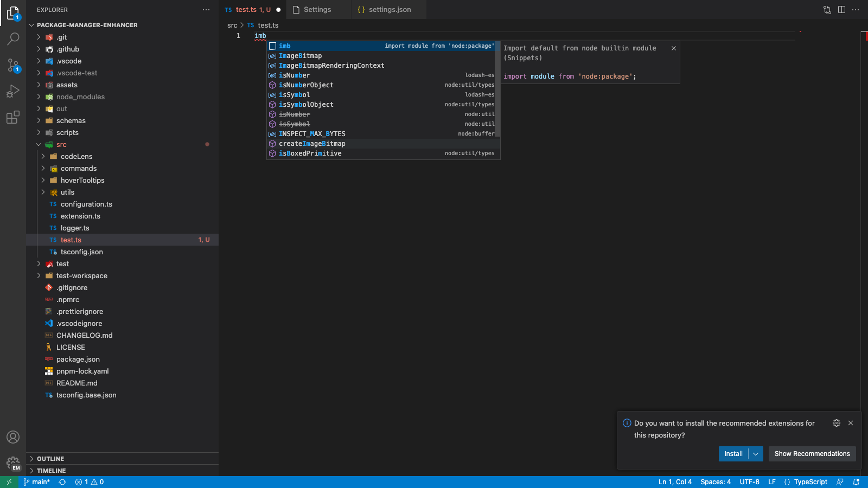Image resolution: width=868 pixels, height=488 pixels.
Task: Open notification settings gear icon
Action: point(837,423)
